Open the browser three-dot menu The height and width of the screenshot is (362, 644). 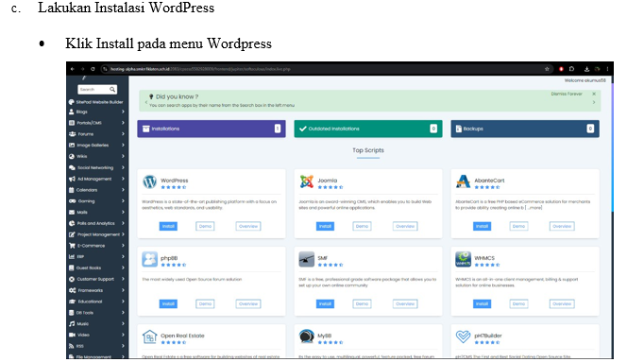click(x=607, y=69)
